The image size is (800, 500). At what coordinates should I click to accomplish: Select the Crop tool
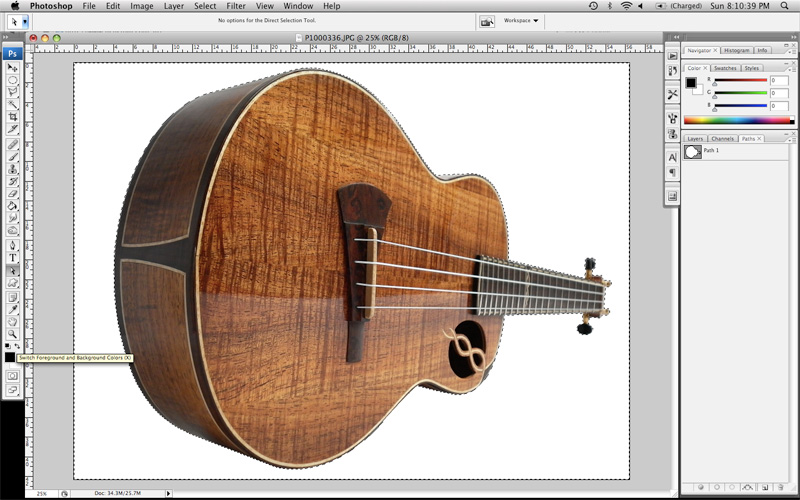(x=12, y=117)
